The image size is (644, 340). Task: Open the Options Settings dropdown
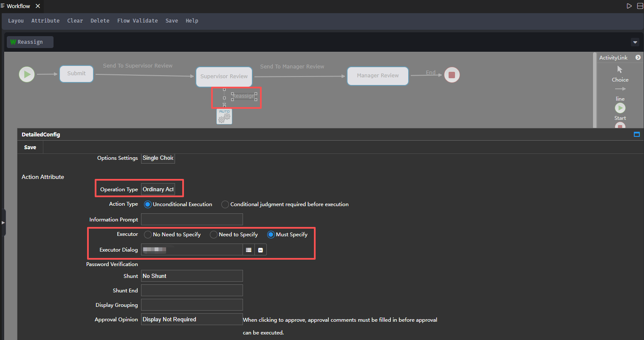[x=158, y=158]
